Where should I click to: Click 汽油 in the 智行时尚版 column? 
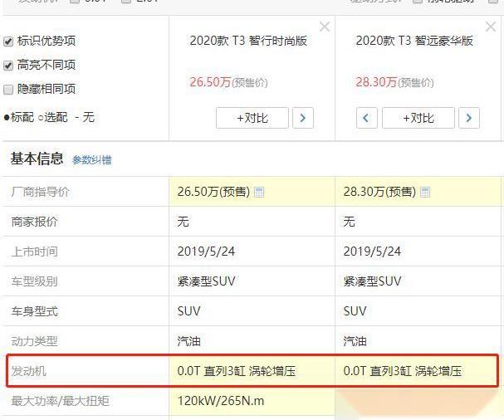(x=189, y=341)
